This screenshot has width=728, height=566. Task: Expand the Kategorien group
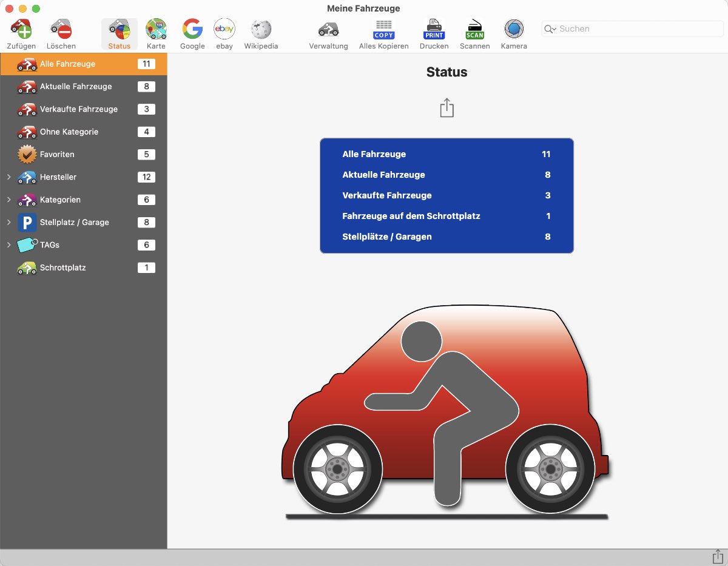pos(8,200)
